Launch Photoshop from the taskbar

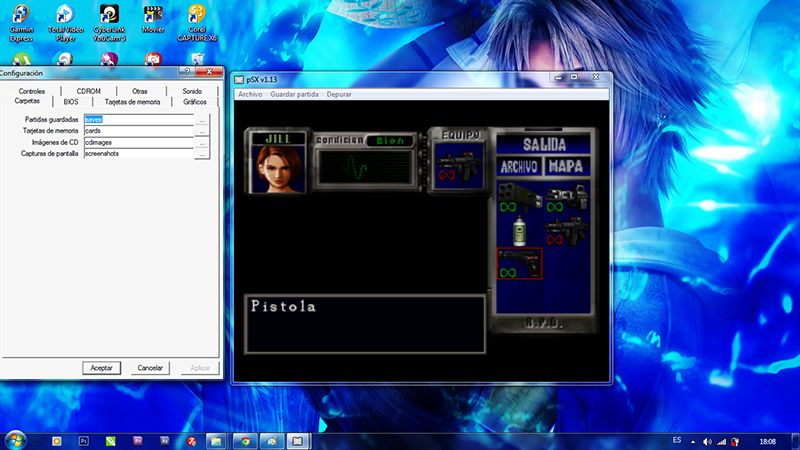click(84, 441)
